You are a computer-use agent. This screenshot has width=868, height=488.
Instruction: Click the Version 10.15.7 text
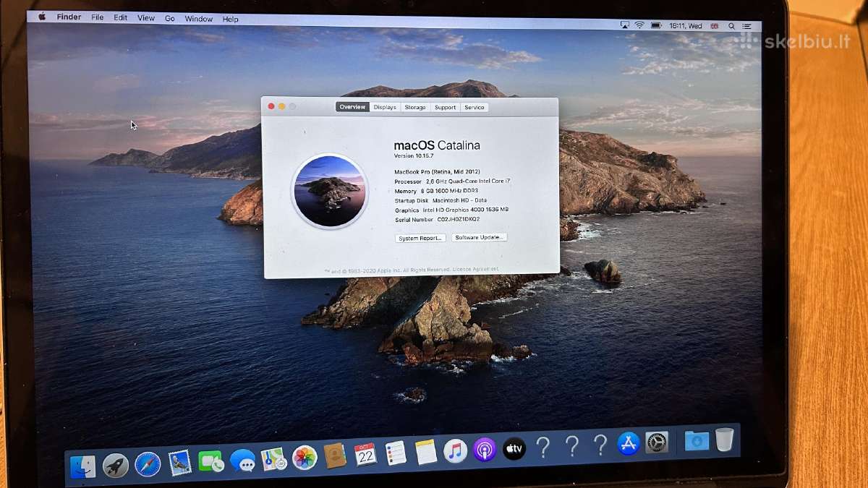point(414,155)
